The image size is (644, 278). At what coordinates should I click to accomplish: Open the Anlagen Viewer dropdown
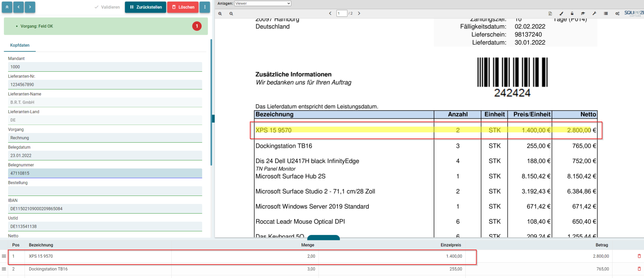tap(263, 3)
